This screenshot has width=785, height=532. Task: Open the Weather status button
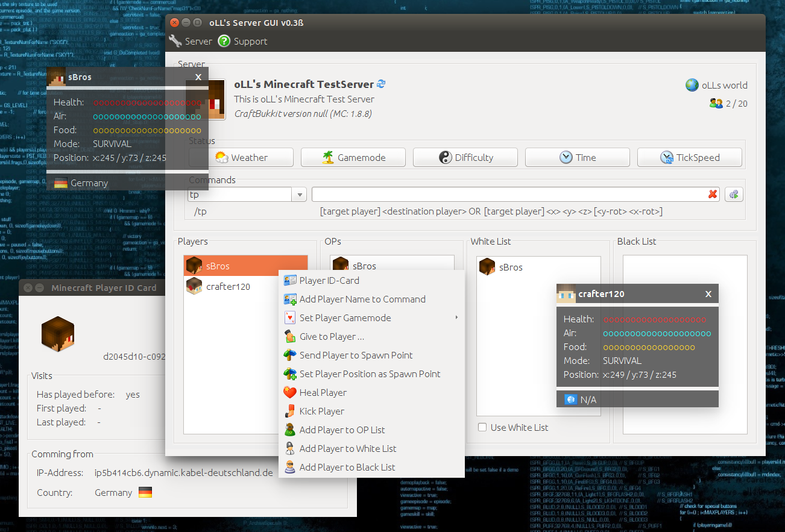(241, 157)
